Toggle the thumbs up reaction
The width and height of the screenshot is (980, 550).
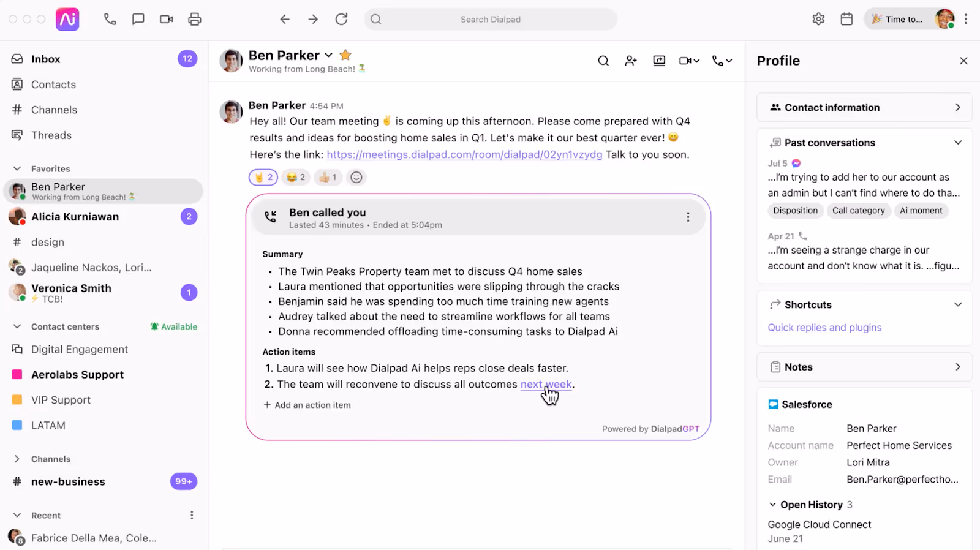328,178
